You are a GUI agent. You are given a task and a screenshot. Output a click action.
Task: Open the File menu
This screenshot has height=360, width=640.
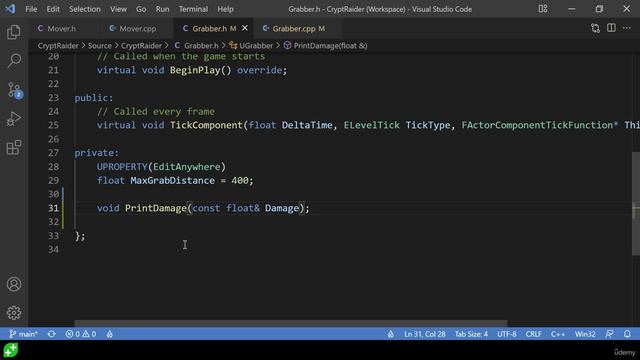click(x=31, y=9)
